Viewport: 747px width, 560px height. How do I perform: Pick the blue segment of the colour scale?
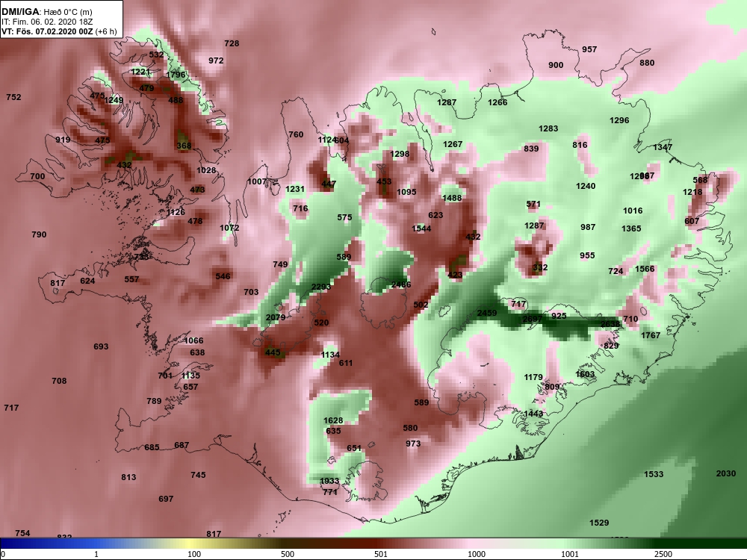[x=48, y=544]
